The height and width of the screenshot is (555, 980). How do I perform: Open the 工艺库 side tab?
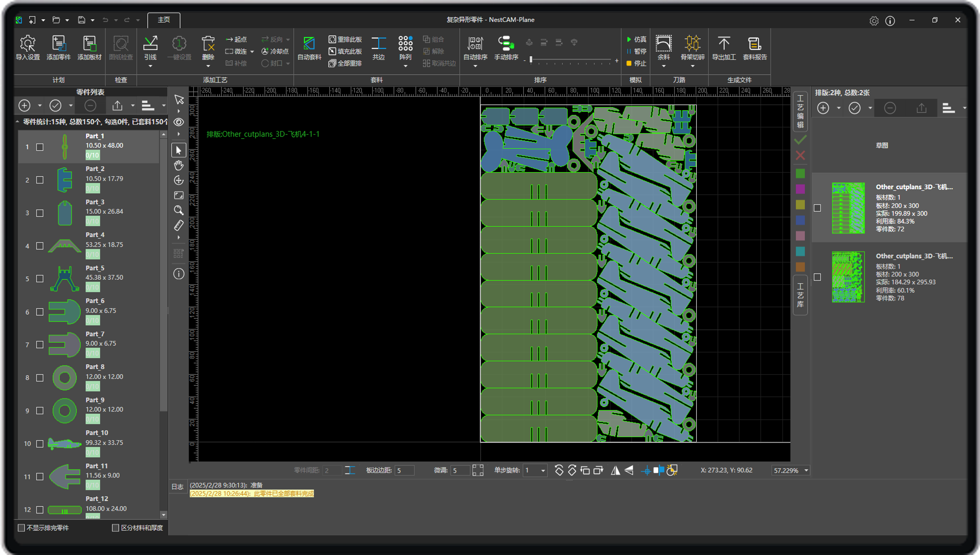click(800, 295)
